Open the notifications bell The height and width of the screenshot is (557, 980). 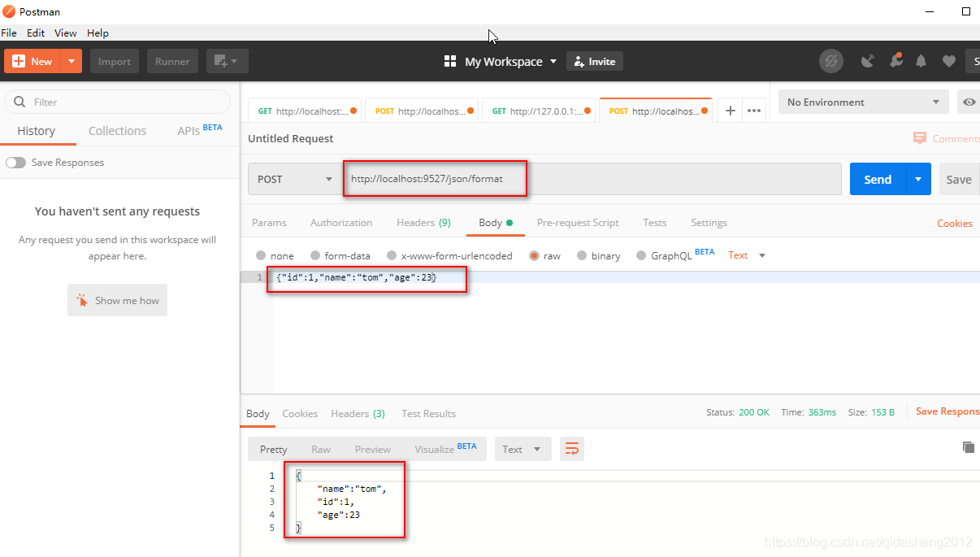[x=921, y=61]
